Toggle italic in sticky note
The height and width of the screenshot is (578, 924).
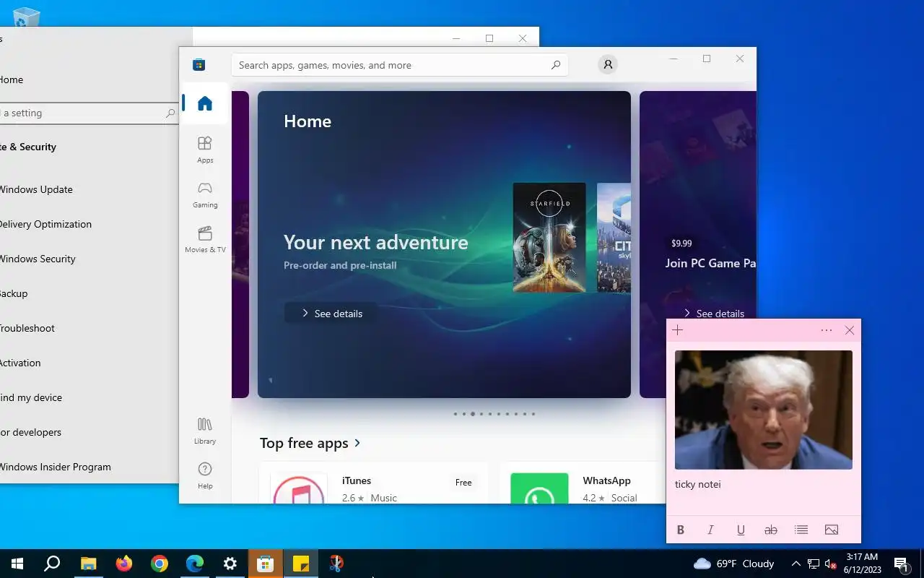[710, 530]
